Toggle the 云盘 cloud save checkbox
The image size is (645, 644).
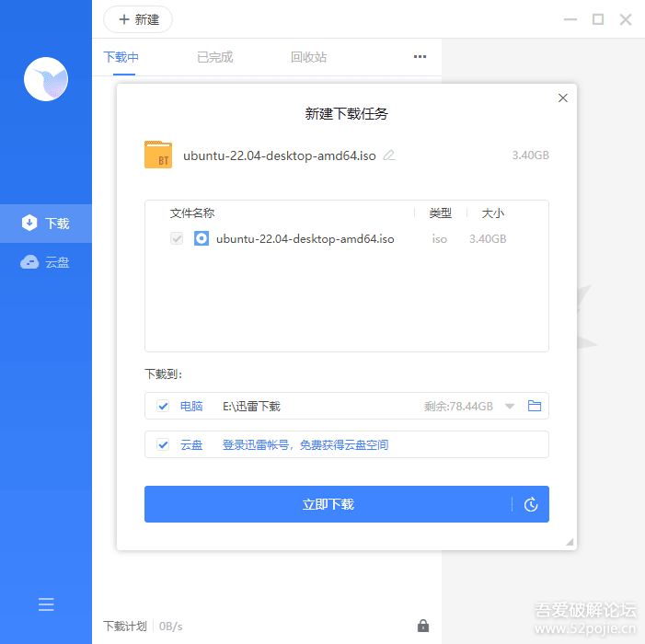coord(163,444)
